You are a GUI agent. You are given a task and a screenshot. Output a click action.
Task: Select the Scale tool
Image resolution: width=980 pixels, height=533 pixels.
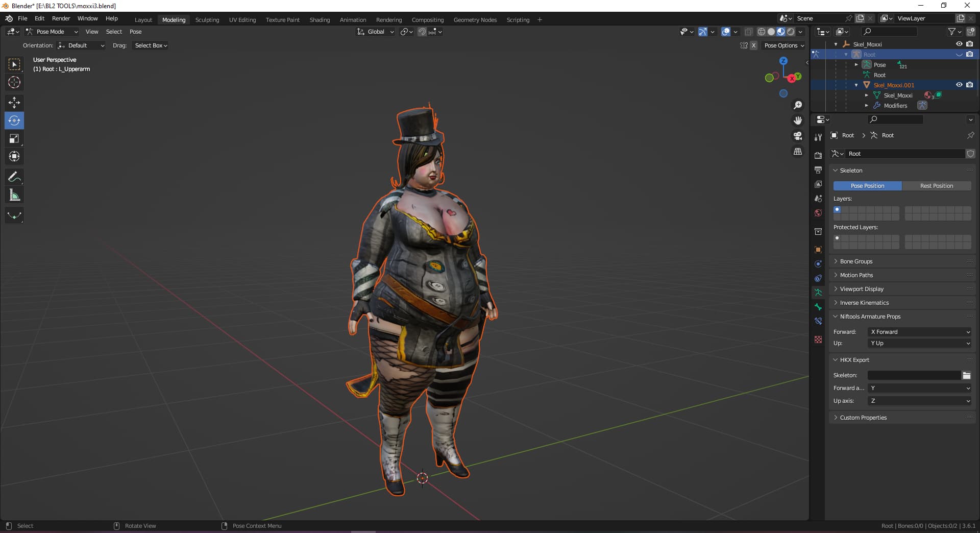[x=14, y=139]
